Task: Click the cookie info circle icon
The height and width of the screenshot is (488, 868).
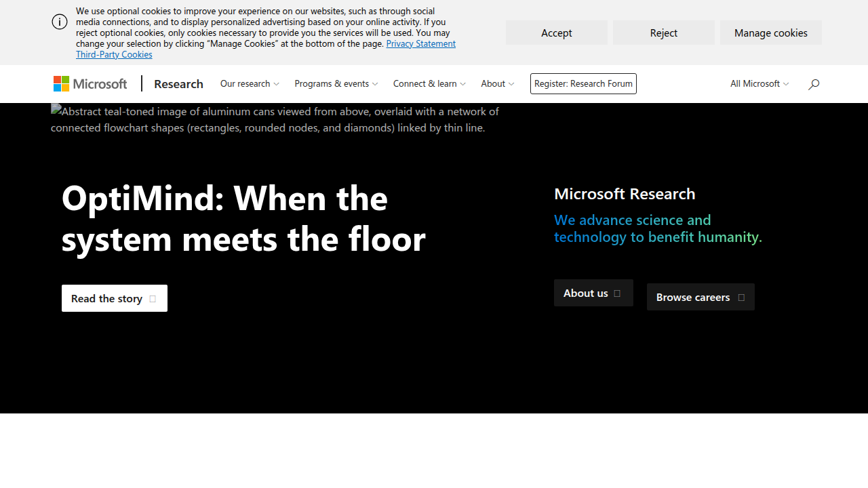Action: coord(60,22)
